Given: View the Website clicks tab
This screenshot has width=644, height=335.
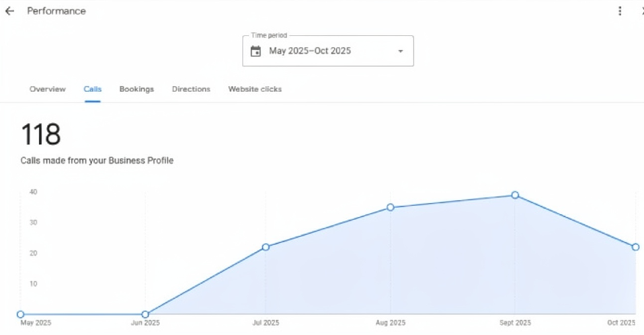Looking at the screenshot, I should point(255,89).
